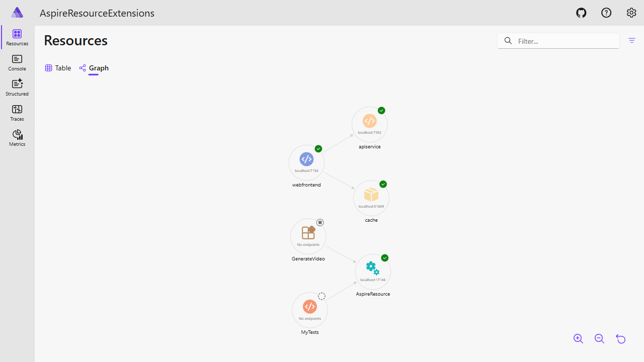The image size is (644, 362).
Task: Open Structured logs in sidebar
Action: (x=17, y=88)
